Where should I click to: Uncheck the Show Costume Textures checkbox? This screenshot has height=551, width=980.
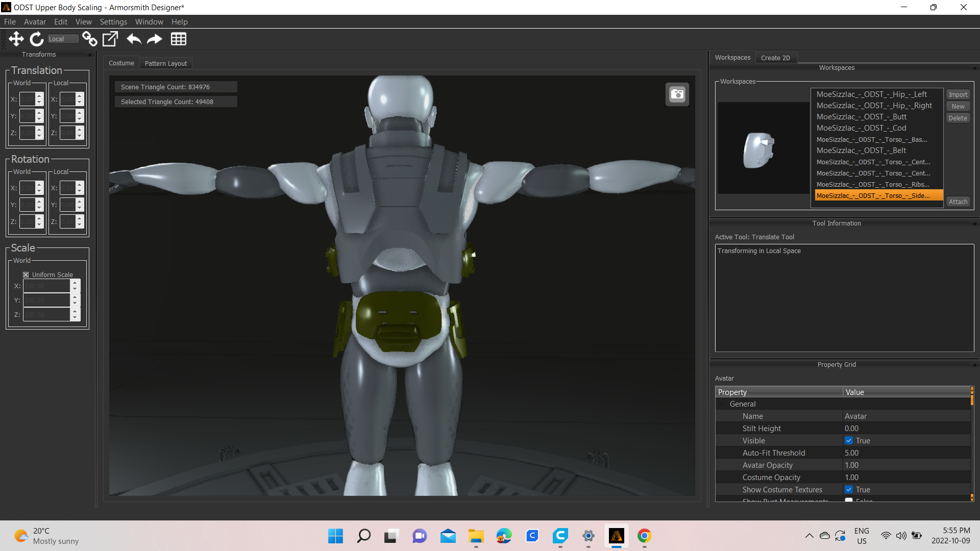click(849, 490)
